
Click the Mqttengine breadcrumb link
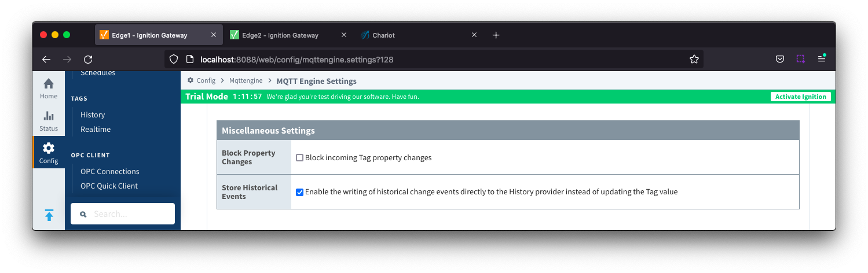(x=246, y=80)
